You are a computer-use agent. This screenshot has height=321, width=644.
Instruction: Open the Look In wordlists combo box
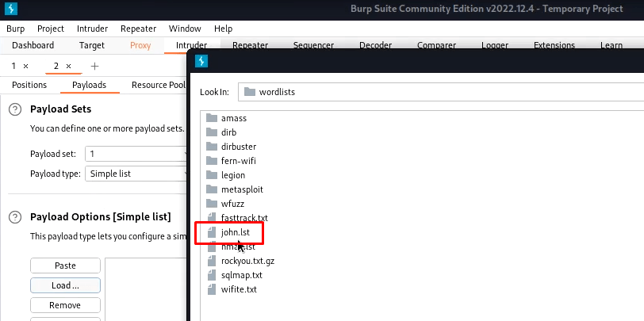point(441,92)
